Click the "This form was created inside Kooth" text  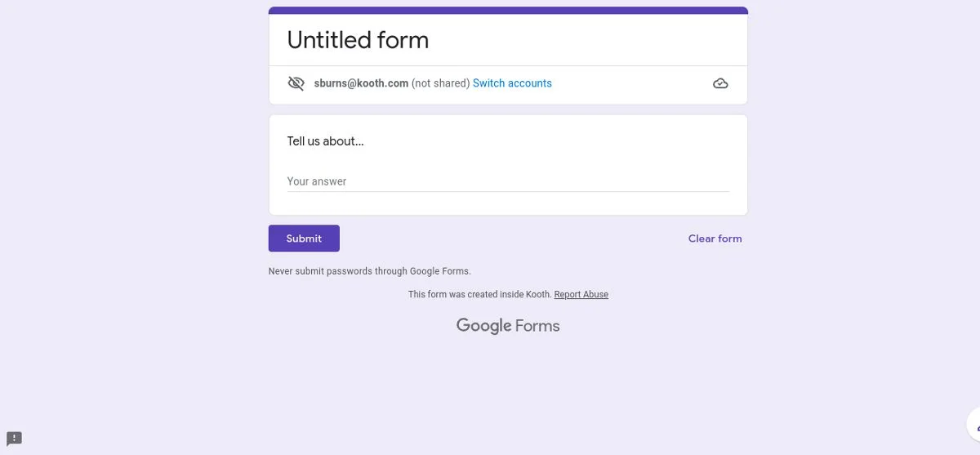(479, 295)
